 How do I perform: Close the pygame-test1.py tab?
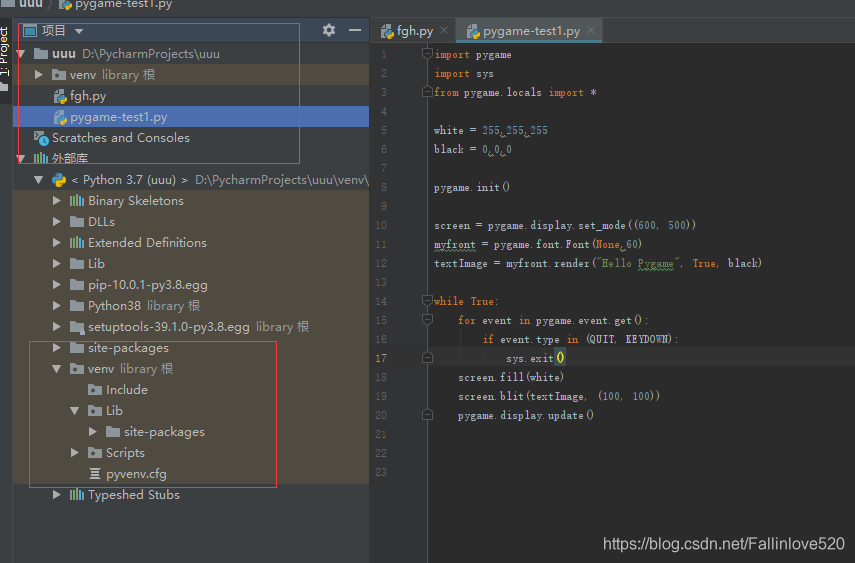(591, 31)
